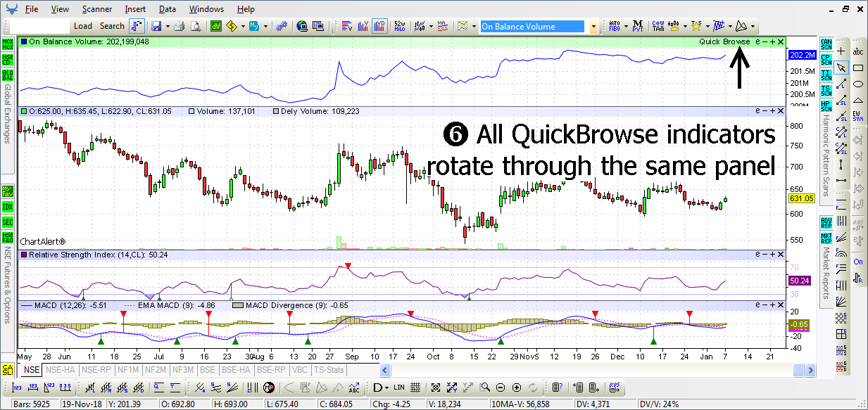Screen dimensions: 868x410
Task: Select the IDX index icon
Action: click(x=8, y=207)
